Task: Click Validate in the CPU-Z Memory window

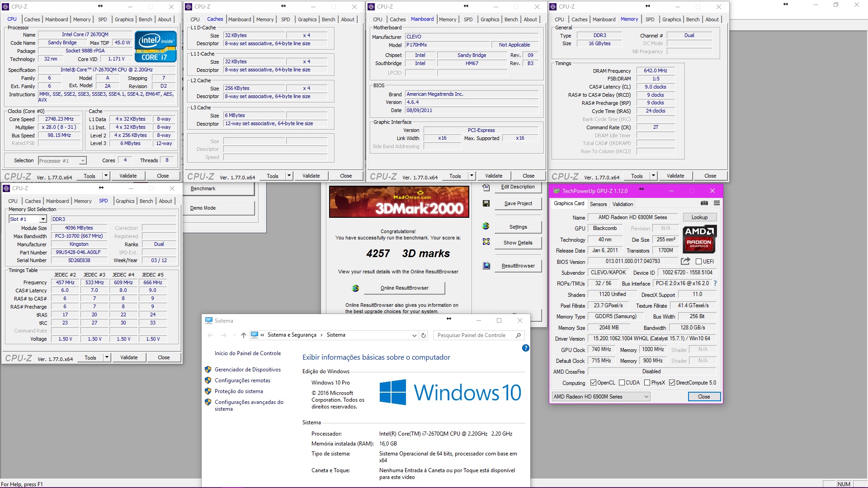Action: click(675, 176)
